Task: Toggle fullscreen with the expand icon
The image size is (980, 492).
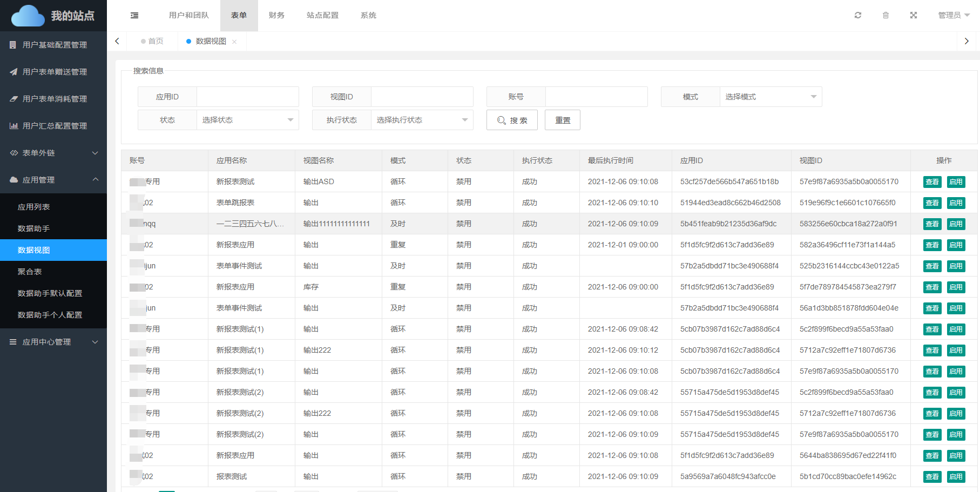Action: click(x=913, y=15)
